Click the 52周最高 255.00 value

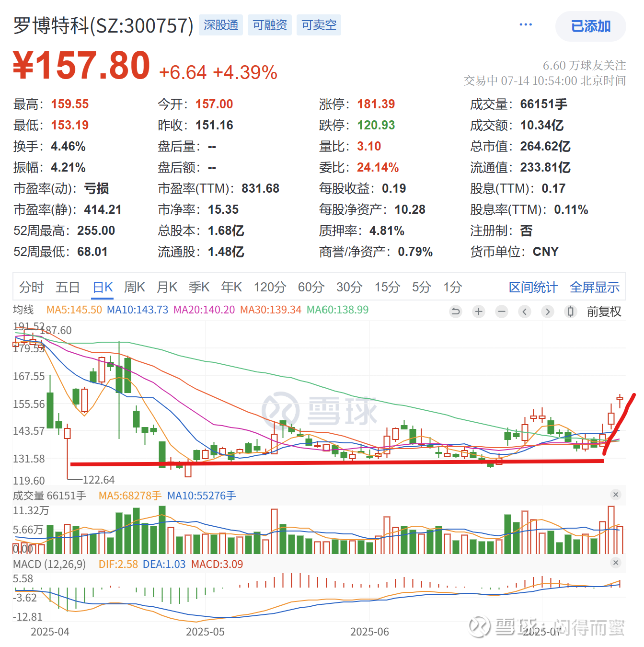click(x=96, y=231)
